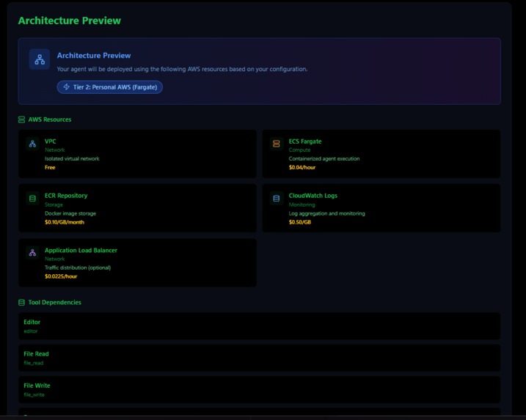Select the Application Load Balancer title
526x420 pixels.
(x=81, y=251)
